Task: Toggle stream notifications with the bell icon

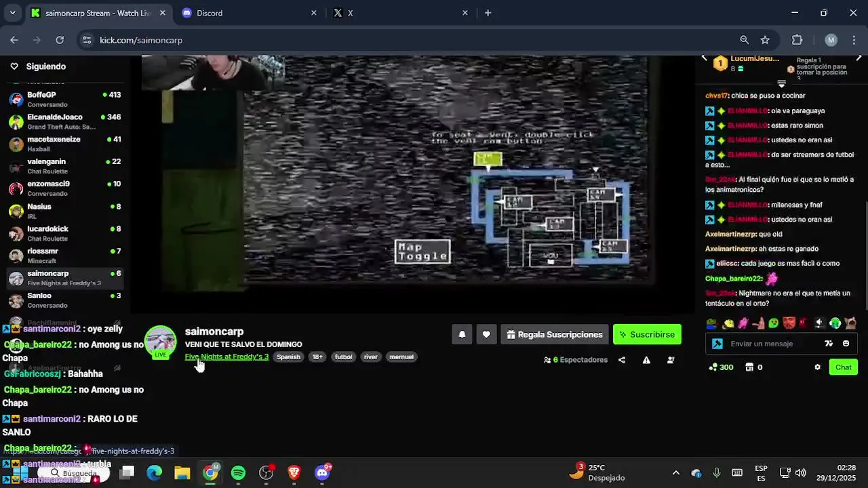Action: [462, 334]
